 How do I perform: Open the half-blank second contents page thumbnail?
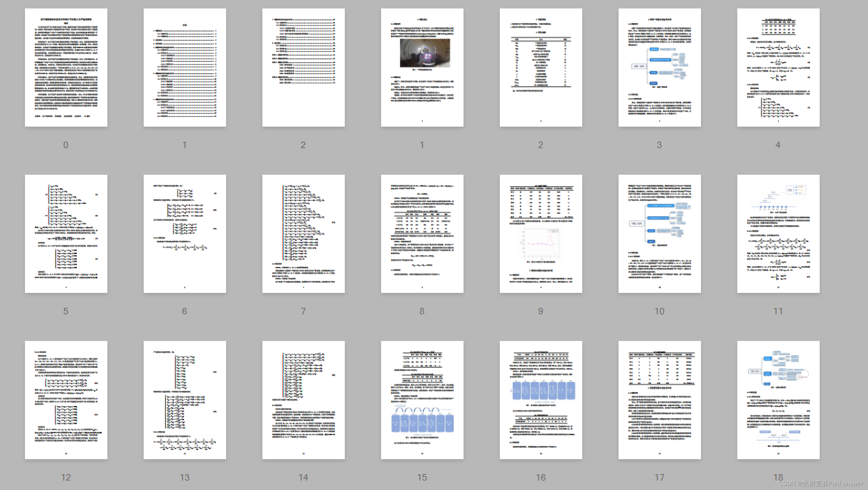(303, 68)
